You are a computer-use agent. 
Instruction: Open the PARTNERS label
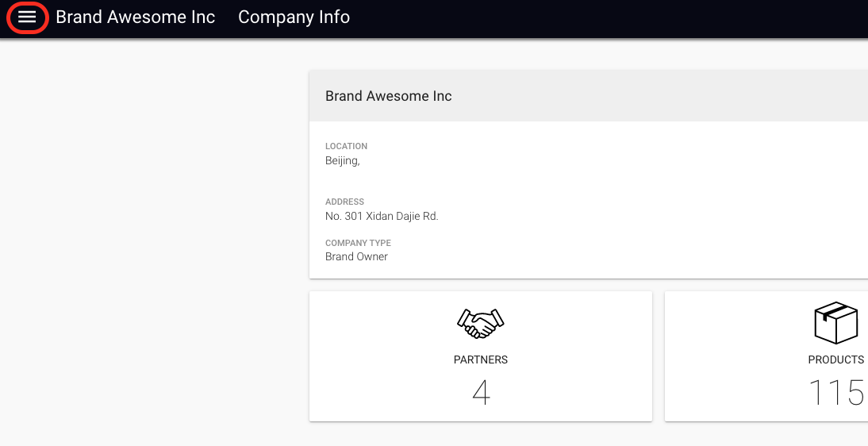[x=481, y=359]
